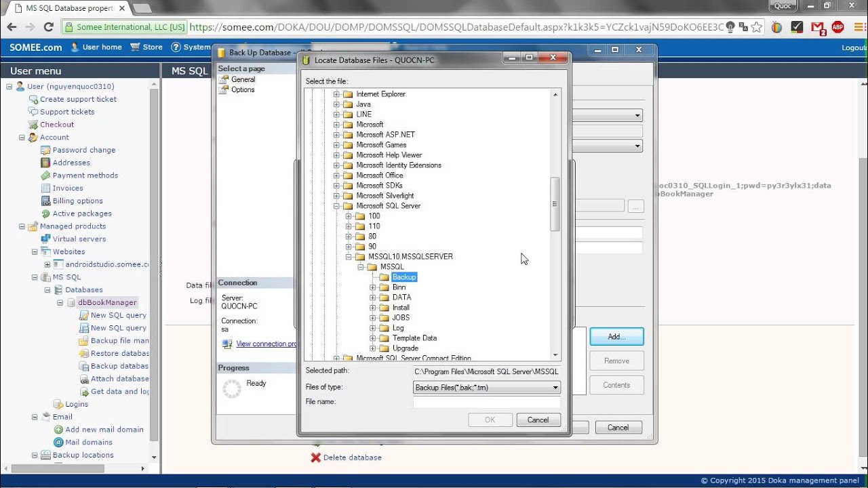Click the Addresses book icon
The image size is (868, 488).
click(45, 163)
